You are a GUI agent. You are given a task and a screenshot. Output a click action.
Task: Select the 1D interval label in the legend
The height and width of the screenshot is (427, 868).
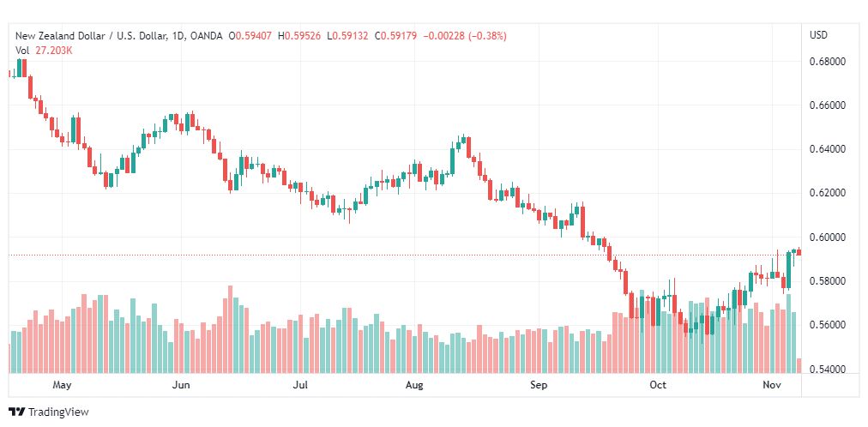pyautogui.click(x=178, y=36)
